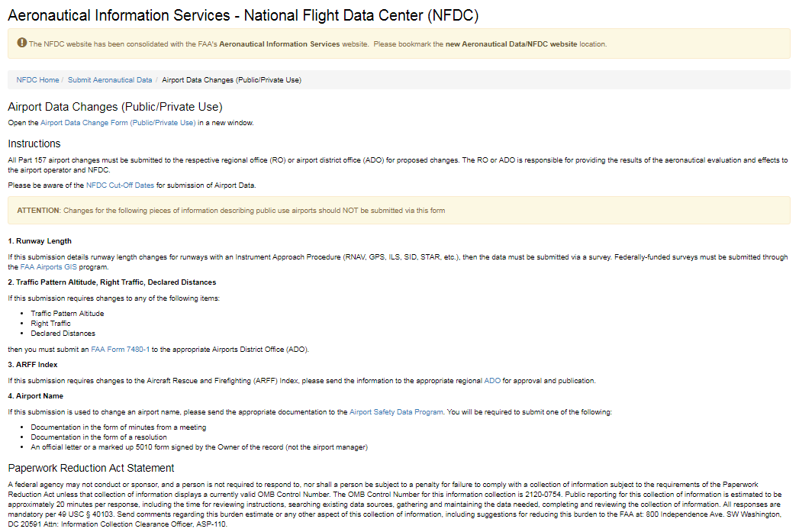This screenshot has height=532, width=799.
Task: Select the Paperwork Reduction Act Statement heading
Action: point(91,468)
